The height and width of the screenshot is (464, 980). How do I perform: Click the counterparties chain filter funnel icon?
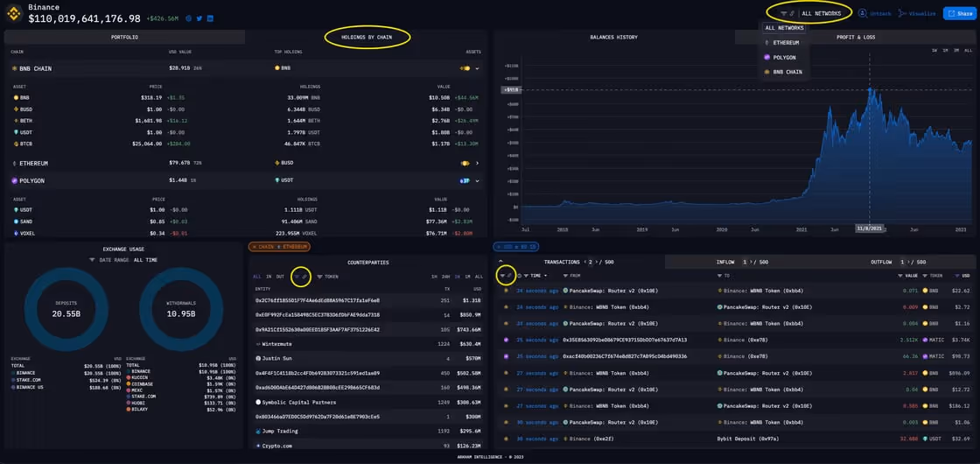(x=297, y=276)
